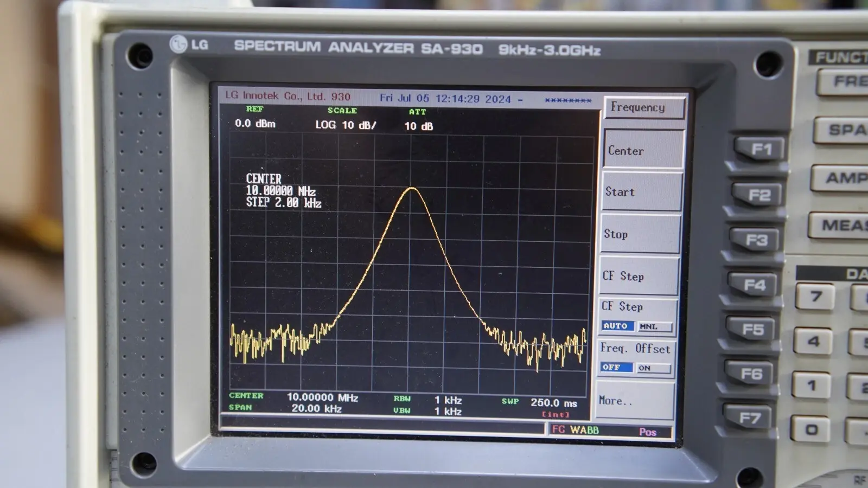Push the F3 hardware key
The width and height of the screenshot is (868, 488).
point(757,240)
